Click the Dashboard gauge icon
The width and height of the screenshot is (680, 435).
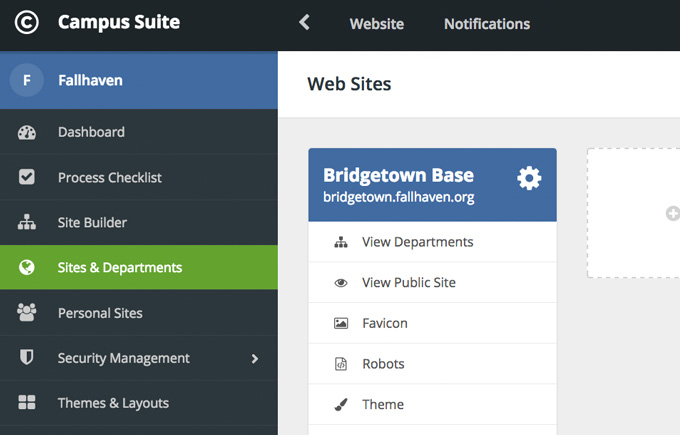(26, 132)
